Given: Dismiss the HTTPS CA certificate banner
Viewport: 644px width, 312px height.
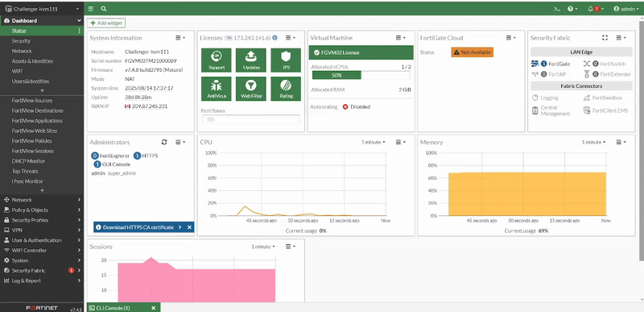Looking at the screenshot, I should click(189, 227).
